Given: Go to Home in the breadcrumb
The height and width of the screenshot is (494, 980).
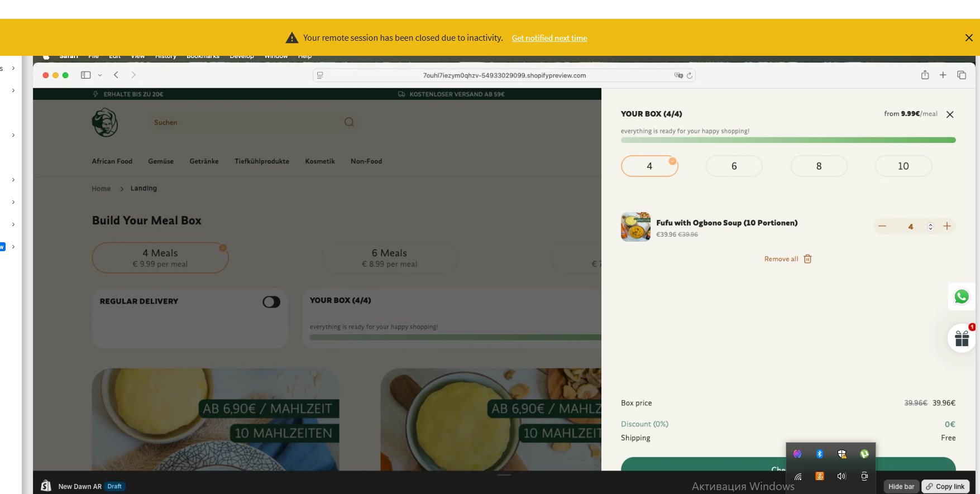Looking at the screenshot, I should pyautogui.click(x=101, y=189).
